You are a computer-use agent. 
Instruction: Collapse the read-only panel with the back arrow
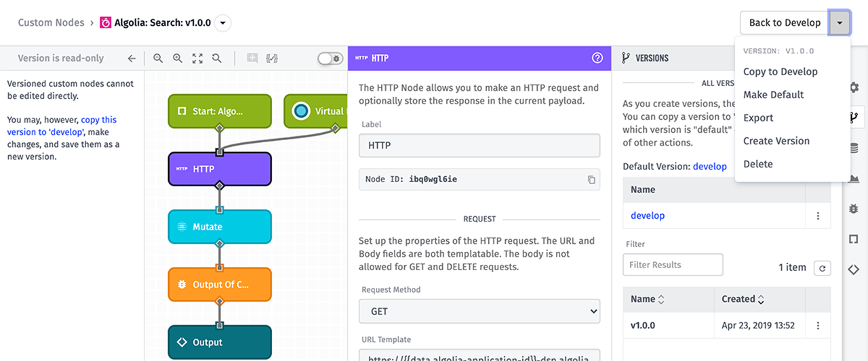132,58
